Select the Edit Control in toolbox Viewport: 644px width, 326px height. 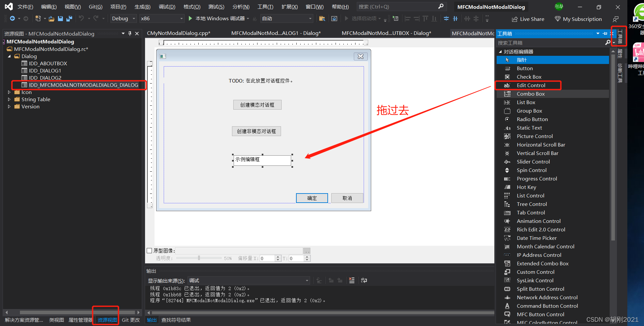(x=553, y=85)
